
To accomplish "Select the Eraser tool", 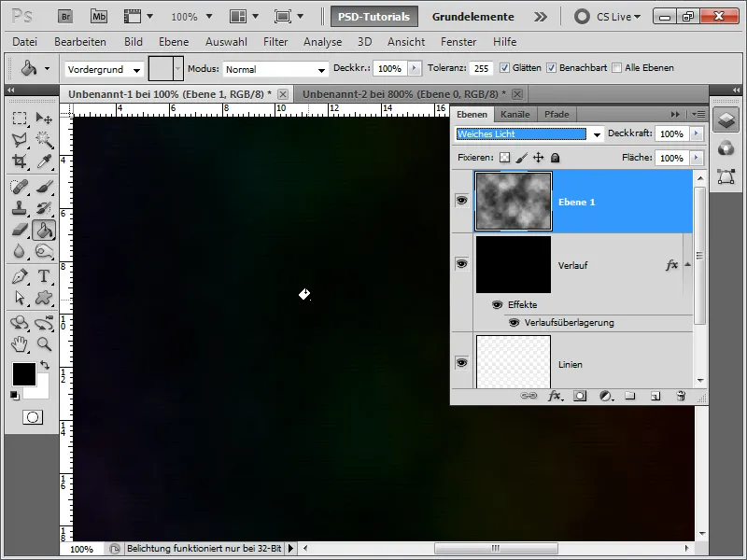I will coord(19,230).
